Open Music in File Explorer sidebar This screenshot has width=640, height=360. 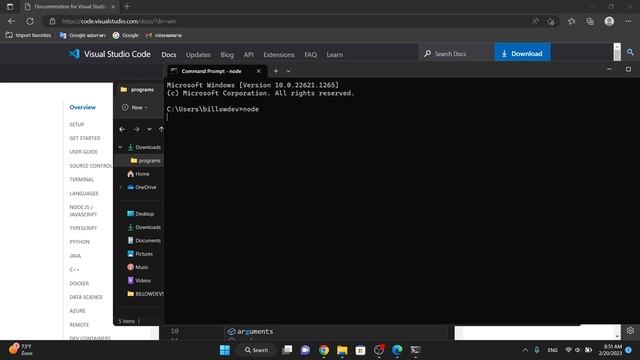click(138, 267)
